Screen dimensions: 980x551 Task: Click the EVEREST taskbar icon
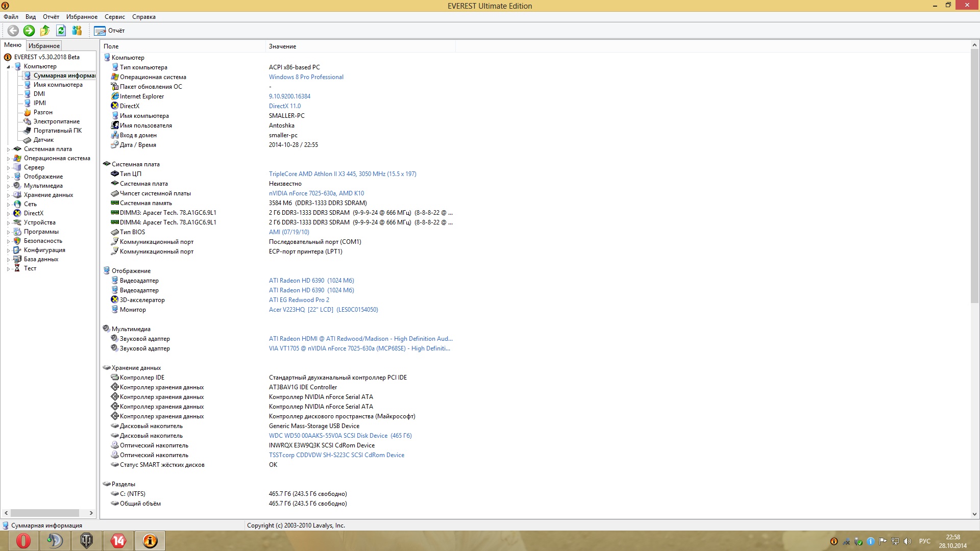coord(150,541)
